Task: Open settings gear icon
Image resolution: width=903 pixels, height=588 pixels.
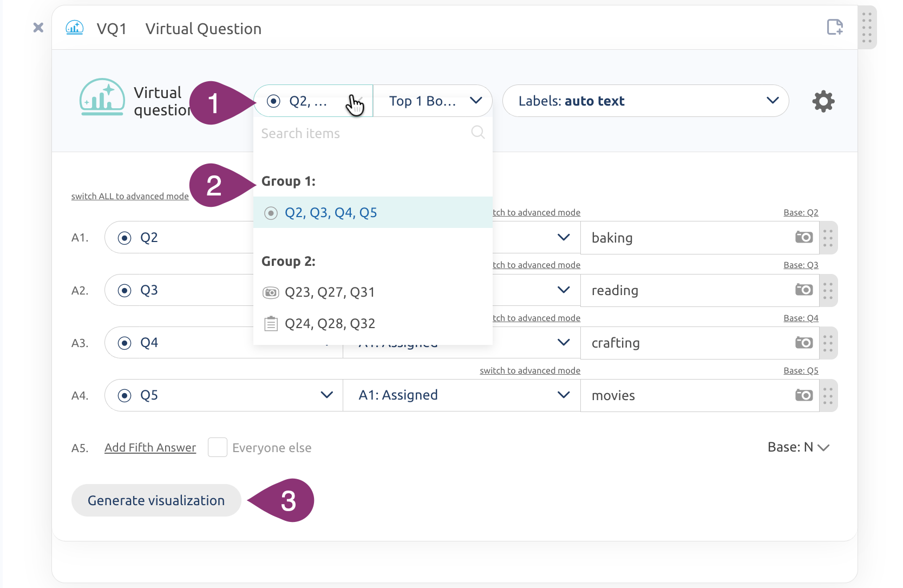Action: [823, 101]
